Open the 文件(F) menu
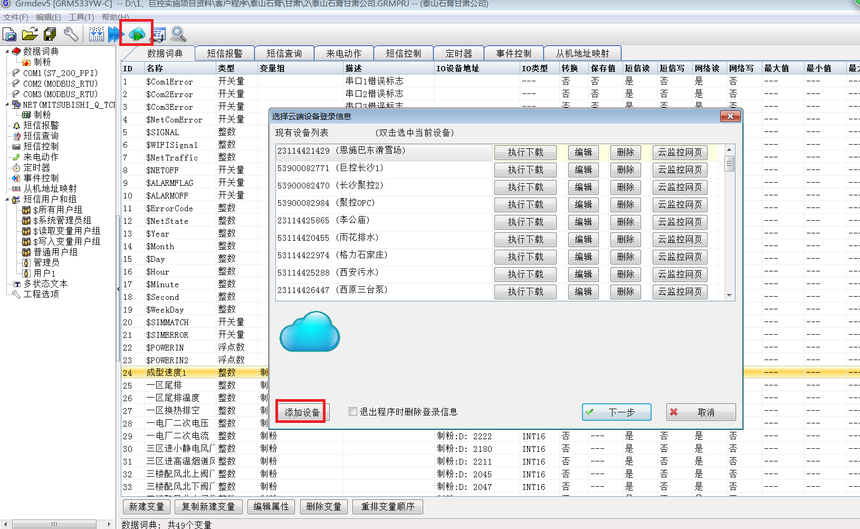Screen dimensions: 860x529 pos(15,17)
